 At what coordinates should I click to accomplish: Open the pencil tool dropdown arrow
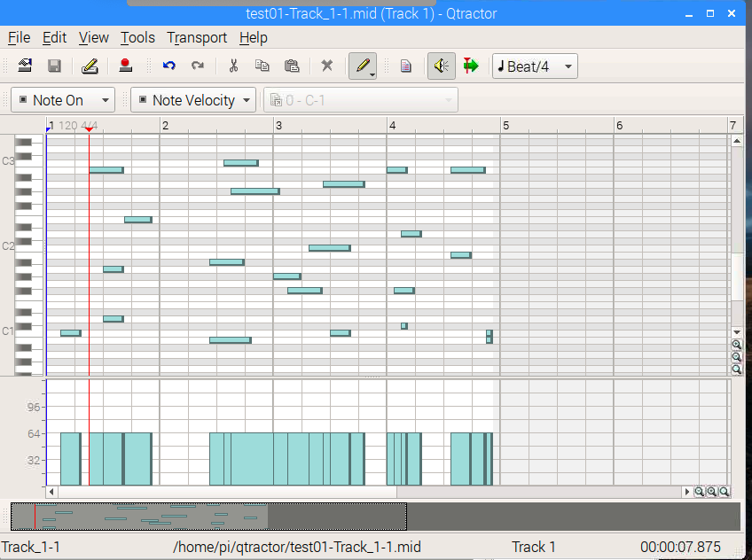tap(372, 74)
